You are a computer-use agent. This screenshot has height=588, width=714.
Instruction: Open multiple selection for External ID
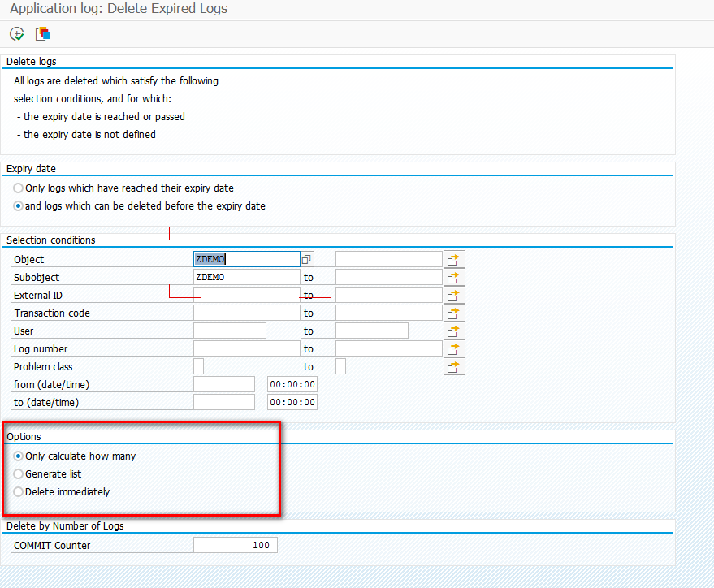point(454,294)
